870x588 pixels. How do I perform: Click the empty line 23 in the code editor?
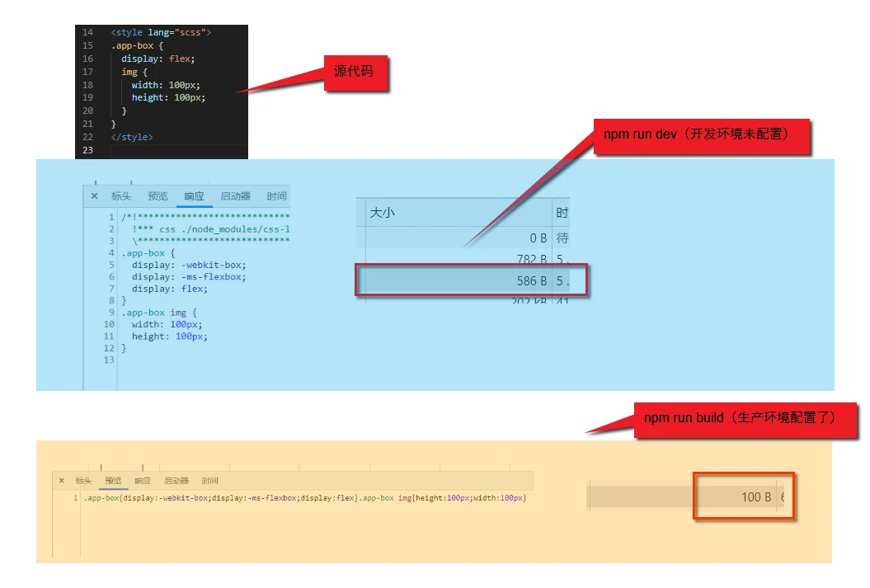179,150
